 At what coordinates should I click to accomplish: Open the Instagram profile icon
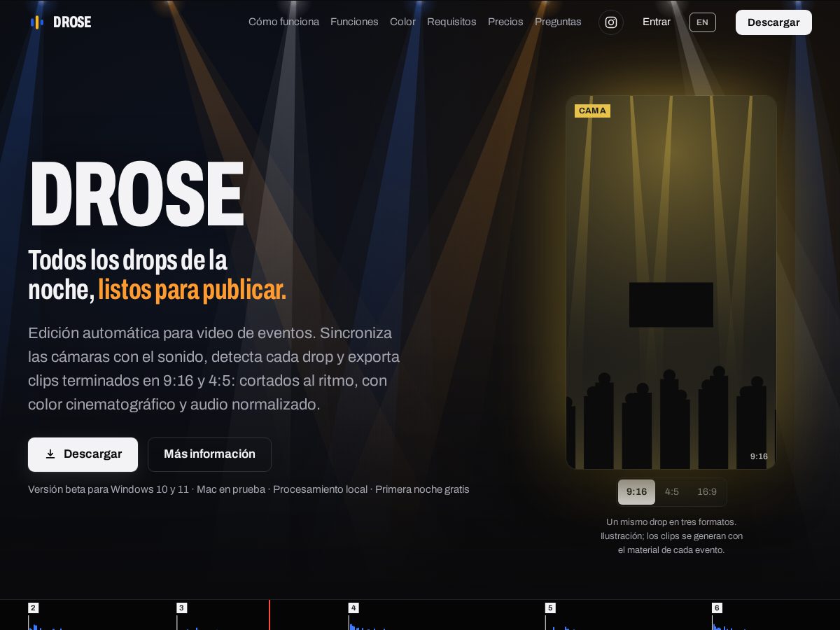(x=611, y=22)
